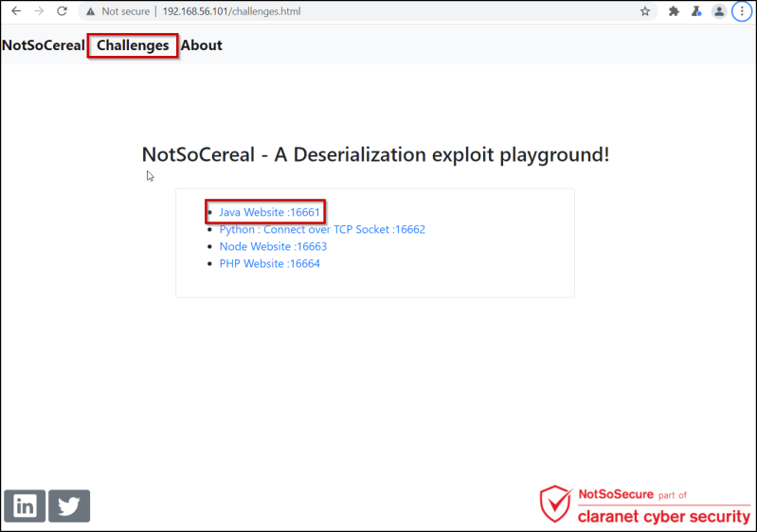Viewport: 757px width, 532px height.
Task: Open the Java Website :16661 link
Action: click(269, 212)
